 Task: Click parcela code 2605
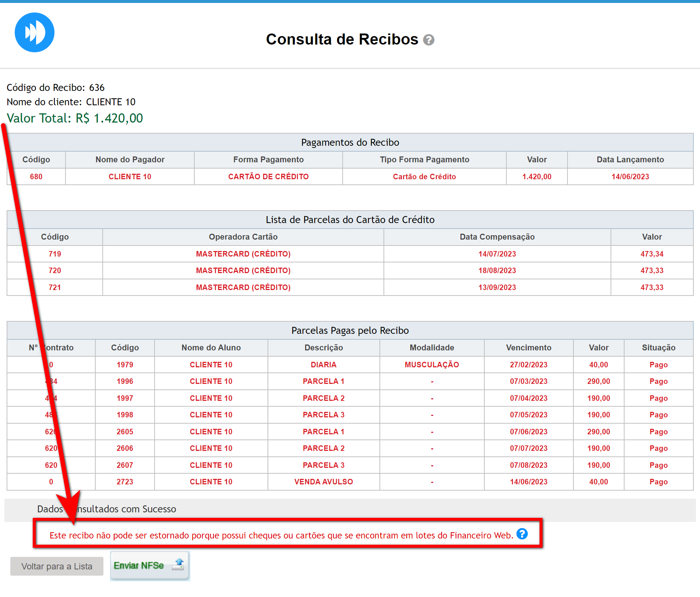pos(125,432)
